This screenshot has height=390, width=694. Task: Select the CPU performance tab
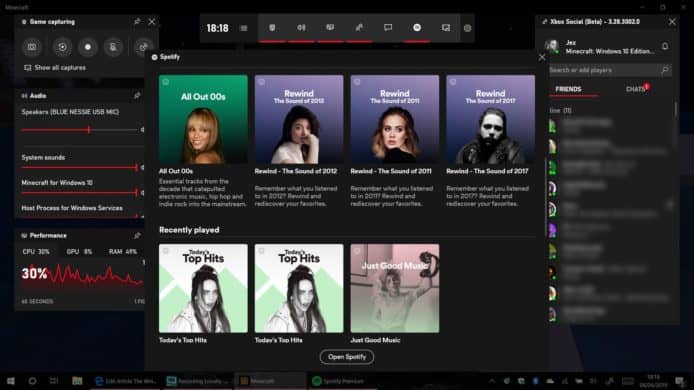tap(36, 251)
